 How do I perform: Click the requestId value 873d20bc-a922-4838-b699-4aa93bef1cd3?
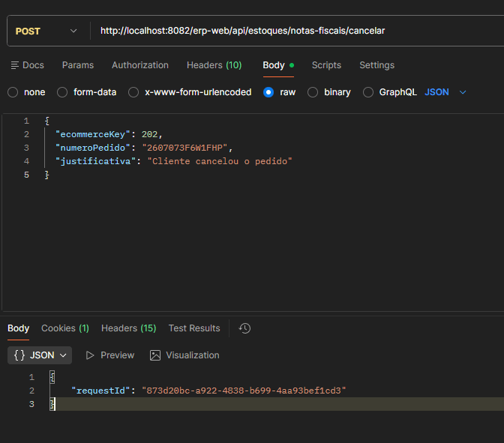pyautogui.click(x=244, y=391)
